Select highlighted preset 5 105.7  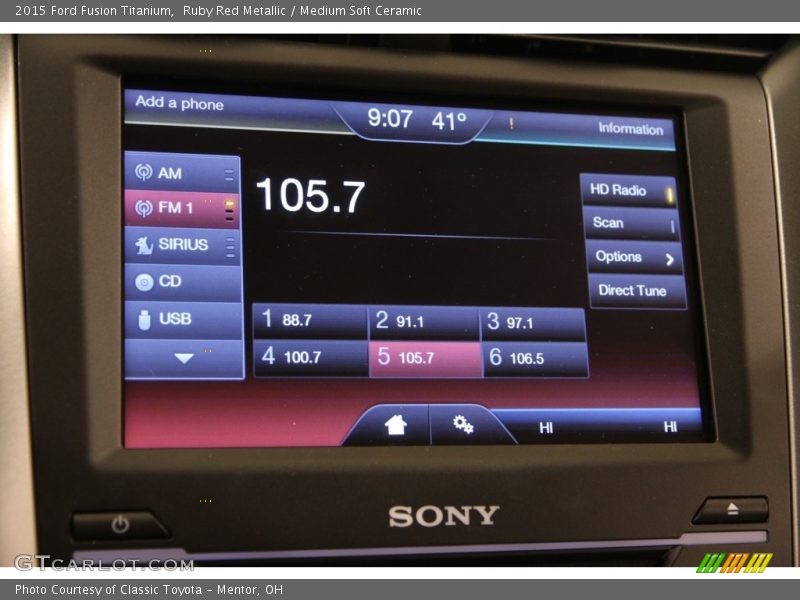pyautogui.click(x=425, y=358)
